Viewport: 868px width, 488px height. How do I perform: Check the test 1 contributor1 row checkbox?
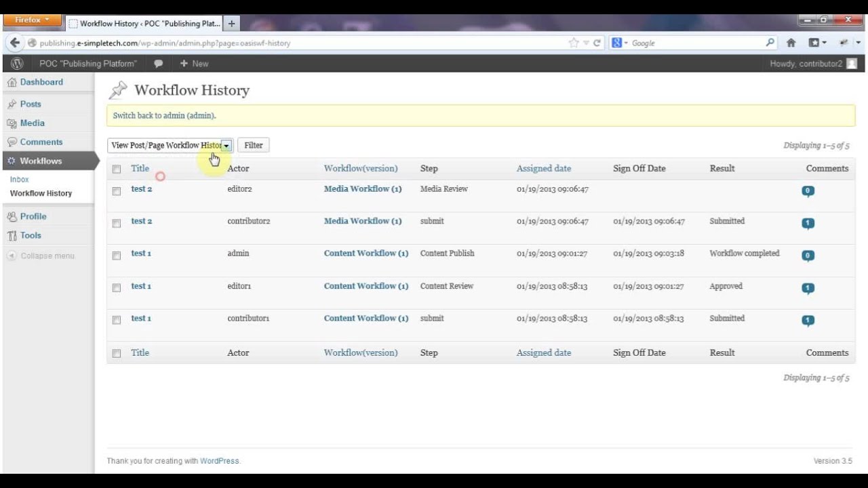(117, 320)
